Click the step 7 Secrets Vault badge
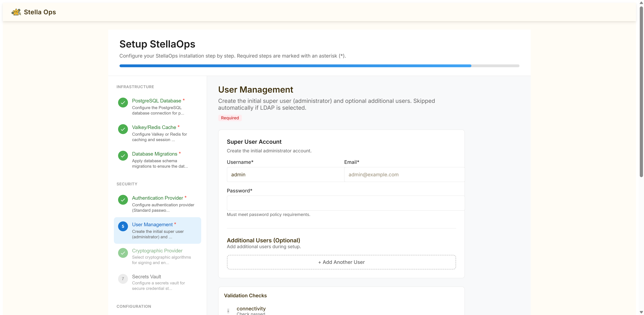Screen dimensions: 644x315 (x=123, y=279)
